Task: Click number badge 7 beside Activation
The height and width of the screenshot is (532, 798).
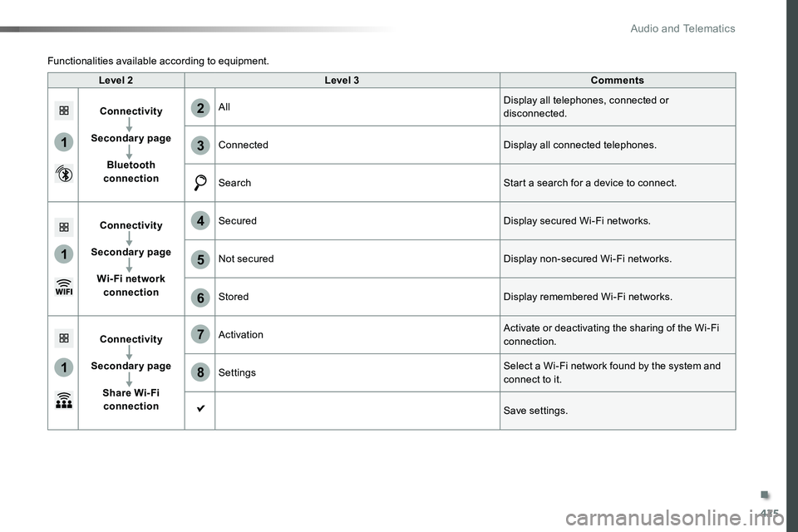Action: coord(200,334)
